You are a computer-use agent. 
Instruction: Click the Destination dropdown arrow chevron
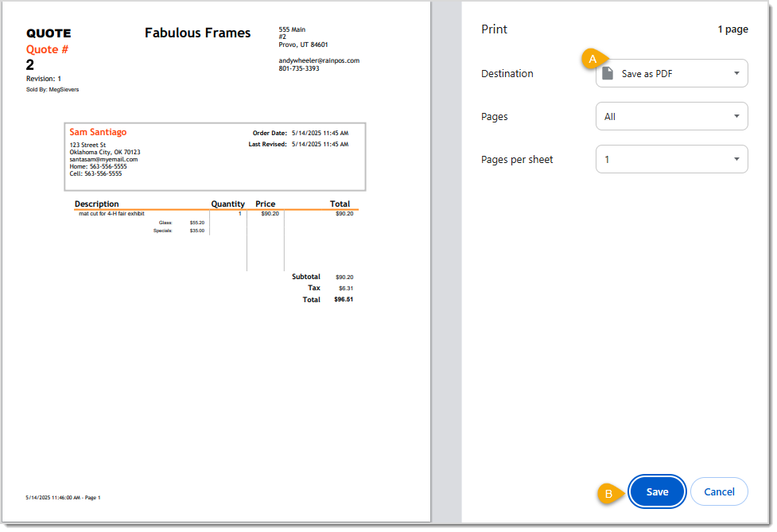point(738,72)
